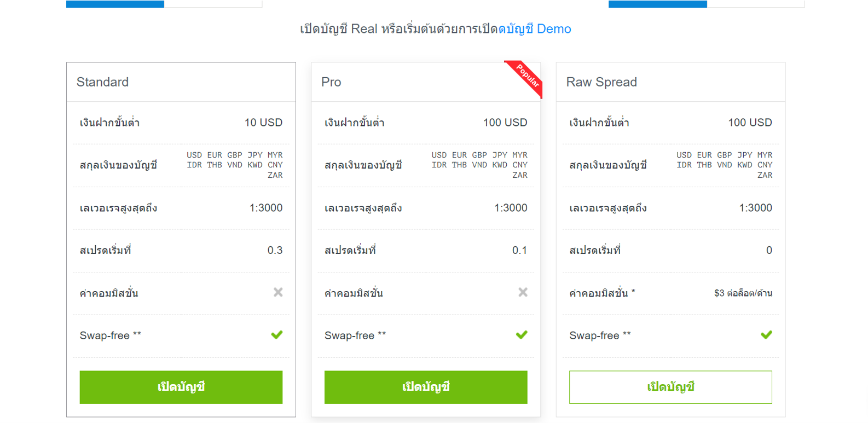This screenshot has height=423, width=868.
Task: Click the Standard commission gray X icon
Action: coord(278,292)
